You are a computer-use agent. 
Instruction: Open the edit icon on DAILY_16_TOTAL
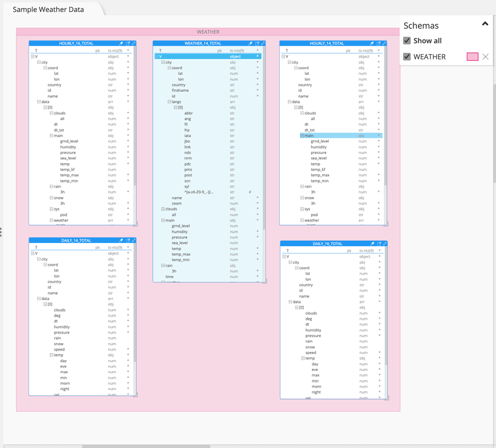tap(378, 244)
